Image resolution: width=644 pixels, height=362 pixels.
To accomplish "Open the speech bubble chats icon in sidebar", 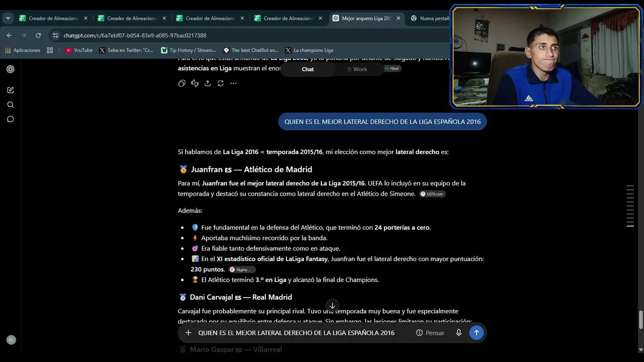I will pyautogui.click(x=10, y=119).
